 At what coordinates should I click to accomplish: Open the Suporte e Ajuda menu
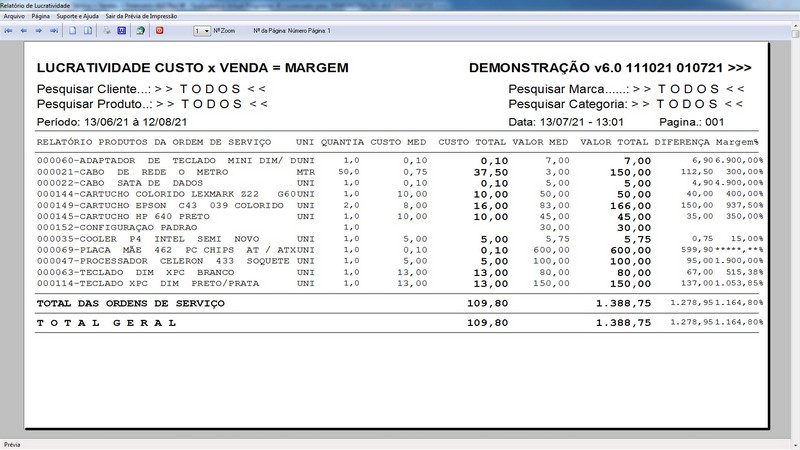(78, 16)
